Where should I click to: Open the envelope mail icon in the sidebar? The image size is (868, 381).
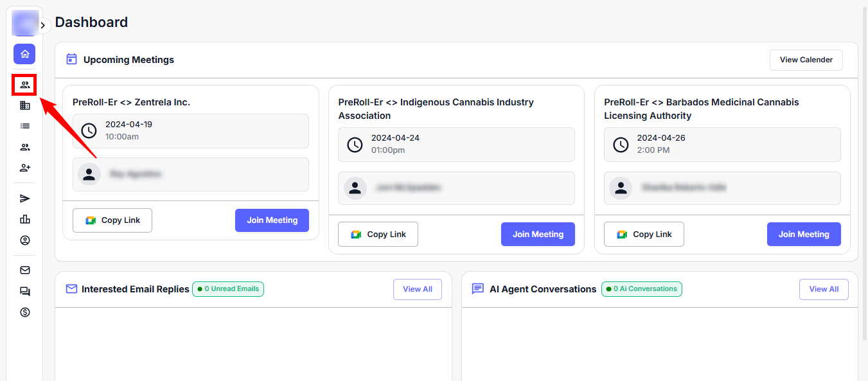point(25,270)
